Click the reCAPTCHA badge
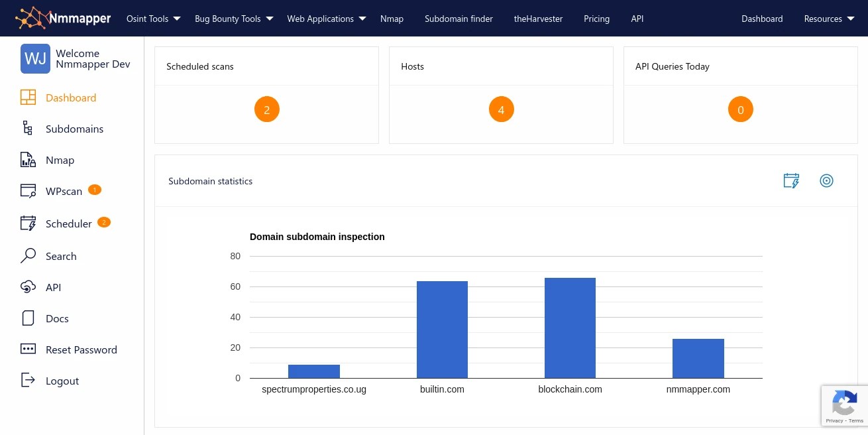Screen dimensions: 868x435 (x=845, y=406)
